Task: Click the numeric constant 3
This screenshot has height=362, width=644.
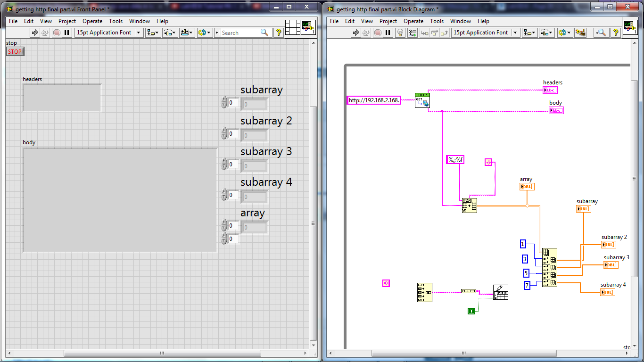Action: point(525,259)
